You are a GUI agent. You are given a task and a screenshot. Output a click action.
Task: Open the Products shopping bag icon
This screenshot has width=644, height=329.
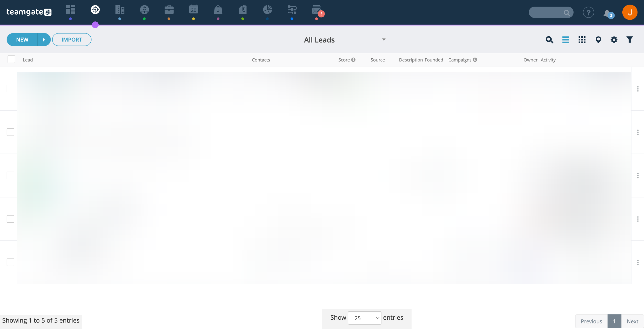(218, 10)
